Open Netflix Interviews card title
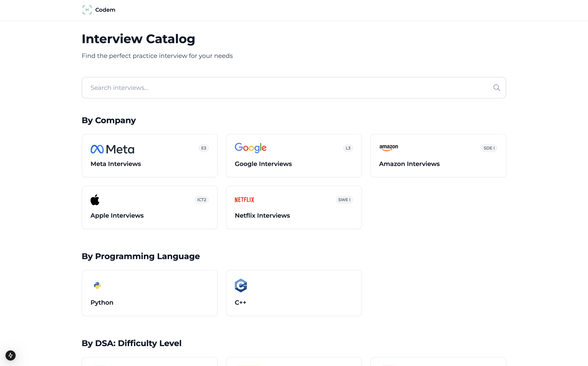 pyautogui.click(x=262, y=215)
